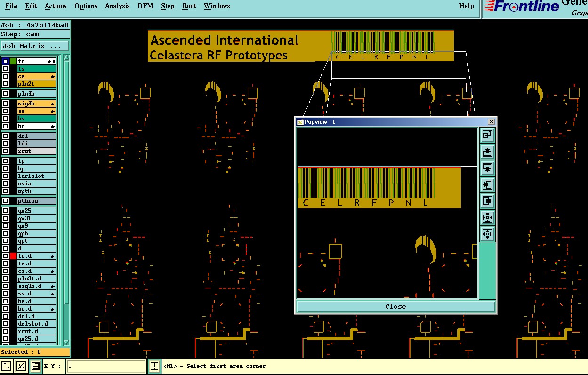Click the hand icon on the 'bo' layer row

(x=53, y=126)
